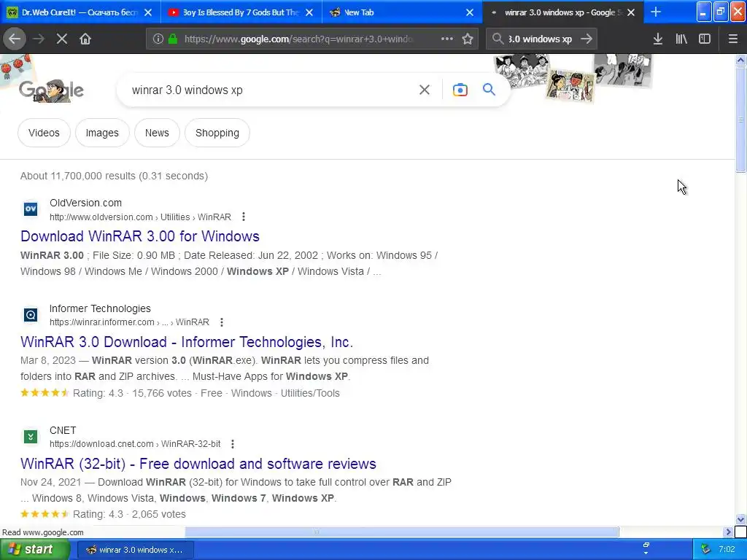The width and height of the screenshot is (747, 560).
Task: Open Download WinRAR 3.00 for Windows link
Action: tap(140, 236)
